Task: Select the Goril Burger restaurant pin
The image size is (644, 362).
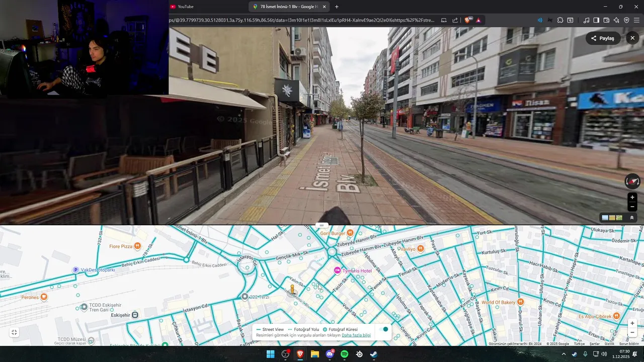Action: 350,233
